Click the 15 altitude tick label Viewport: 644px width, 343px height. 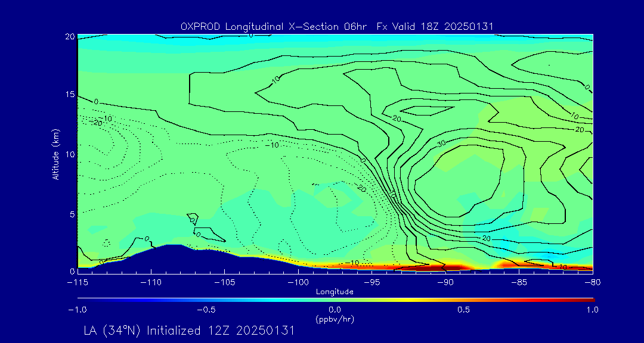point(70,95)
